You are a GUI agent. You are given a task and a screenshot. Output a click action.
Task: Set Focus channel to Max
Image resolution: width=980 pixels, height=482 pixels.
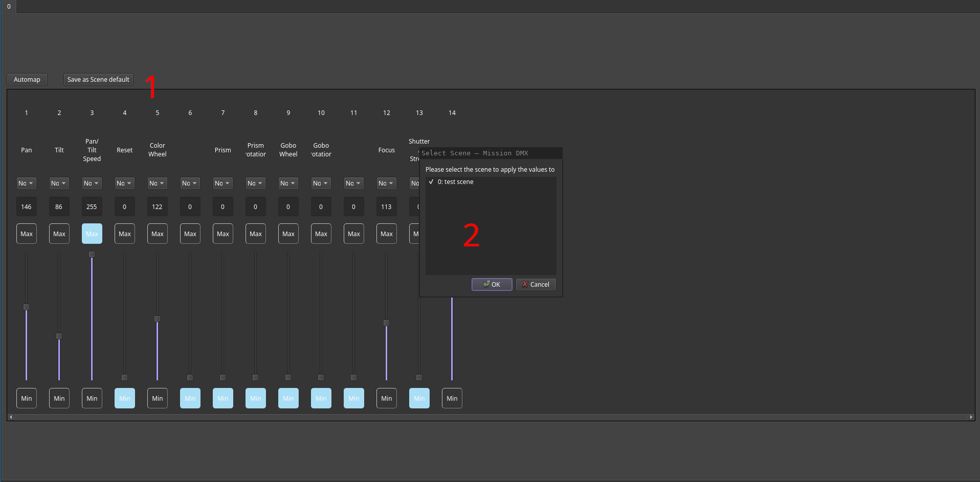pyautogui.click(x=387, y=234)
